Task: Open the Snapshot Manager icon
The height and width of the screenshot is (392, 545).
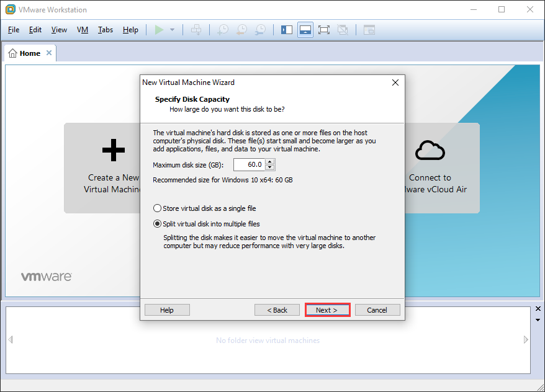Action: [260, 30]
